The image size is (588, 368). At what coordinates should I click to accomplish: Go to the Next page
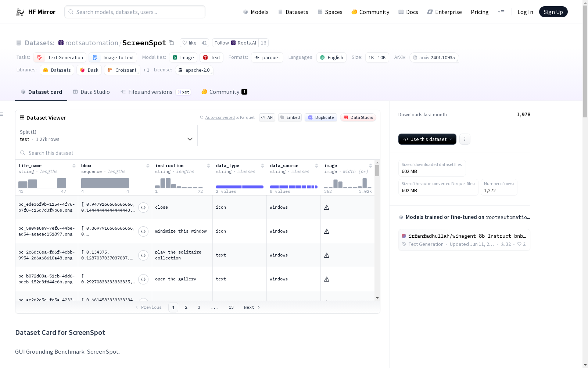pos(252,307)
